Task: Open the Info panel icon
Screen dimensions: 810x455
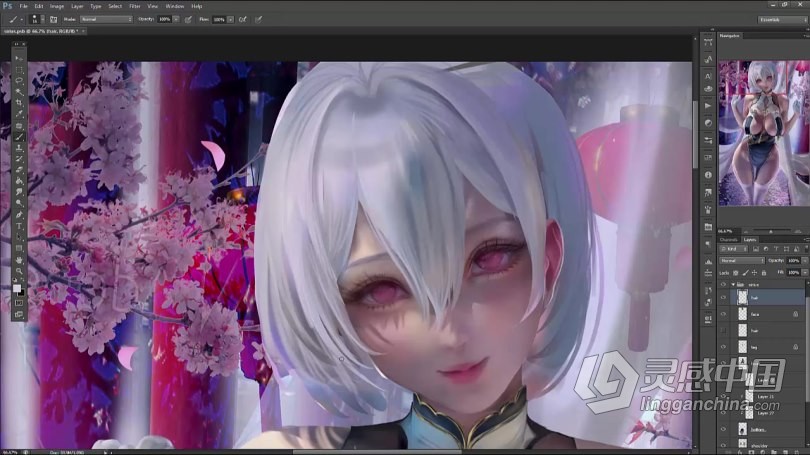Action: (708, 175)
